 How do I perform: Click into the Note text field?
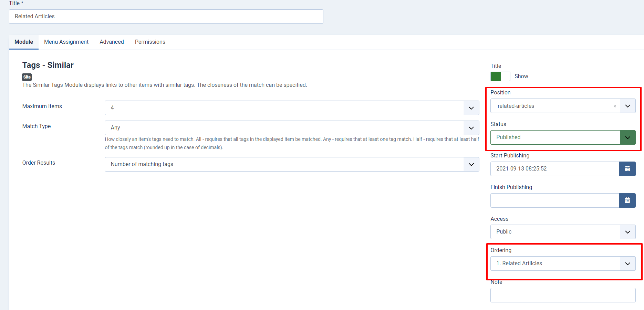pyautogui.click(x=563, y=295)
